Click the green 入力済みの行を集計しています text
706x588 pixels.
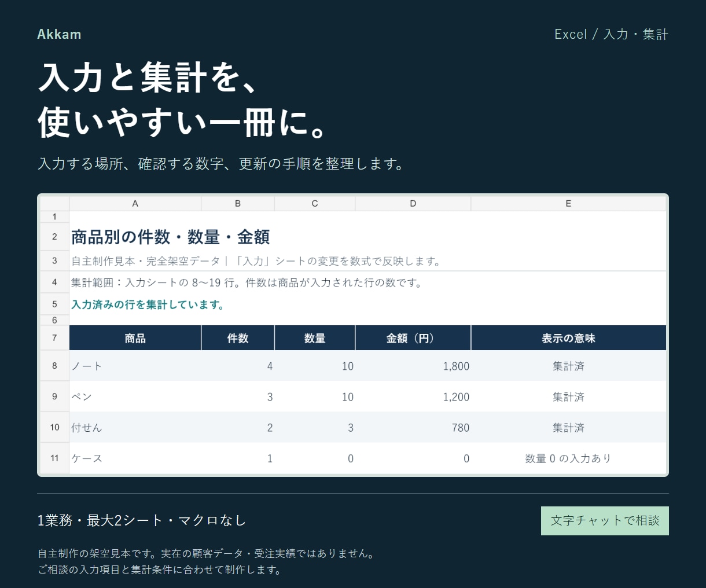tap(148, 304)
